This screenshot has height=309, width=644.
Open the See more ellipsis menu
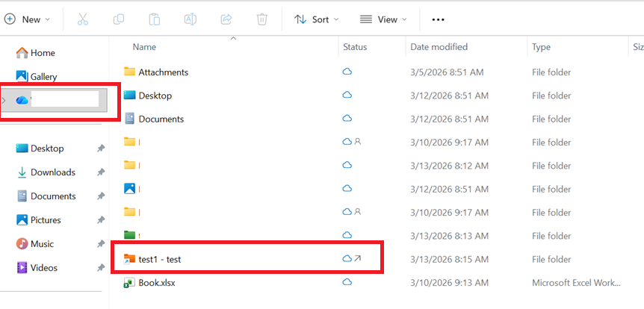(x=438, y=19)
